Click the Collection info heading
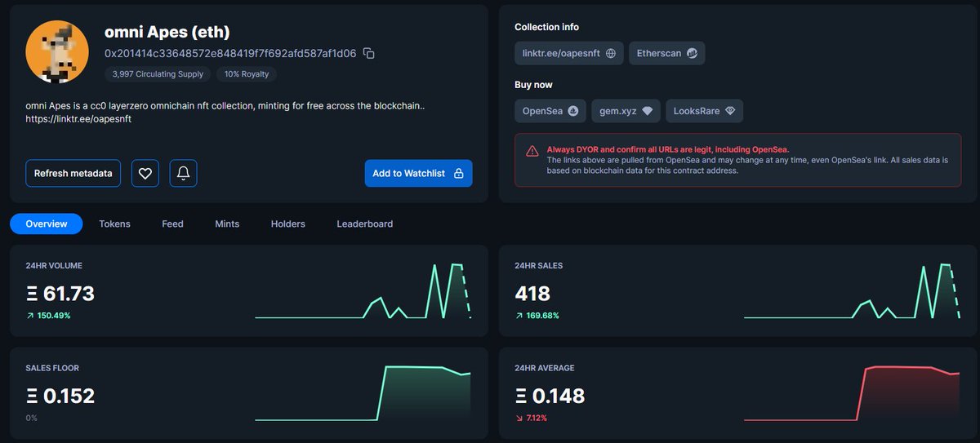This screenshot has width=980, height=443. click(547, 27)
